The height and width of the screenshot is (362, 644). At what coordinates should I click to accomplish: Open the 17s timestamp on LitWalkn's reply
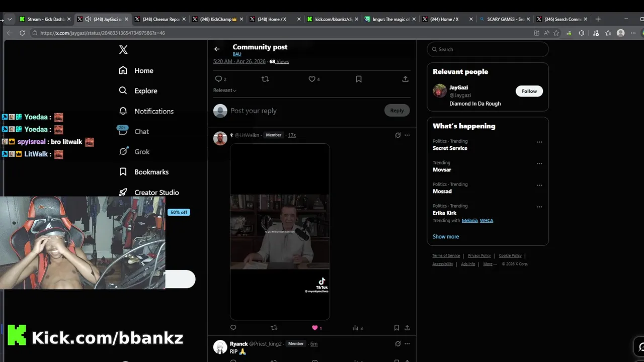[292, 135]
